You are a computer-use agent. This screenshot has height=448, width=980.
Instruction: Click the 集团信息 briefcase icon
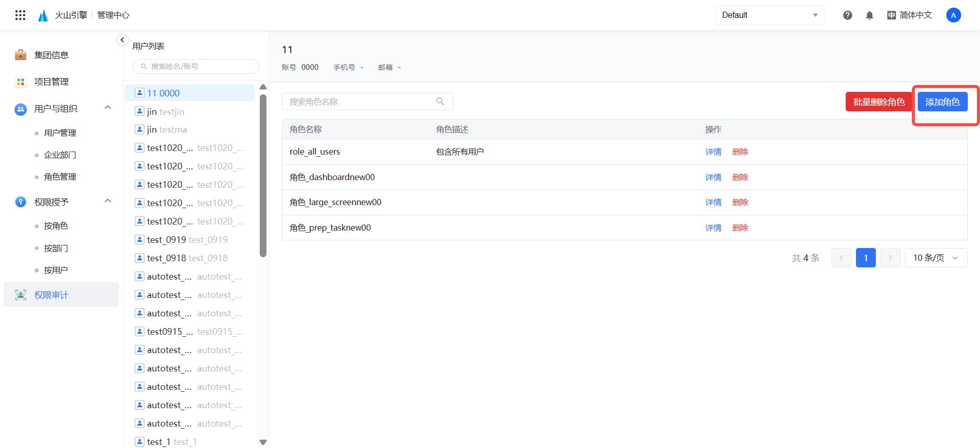[x=20, y=55]
